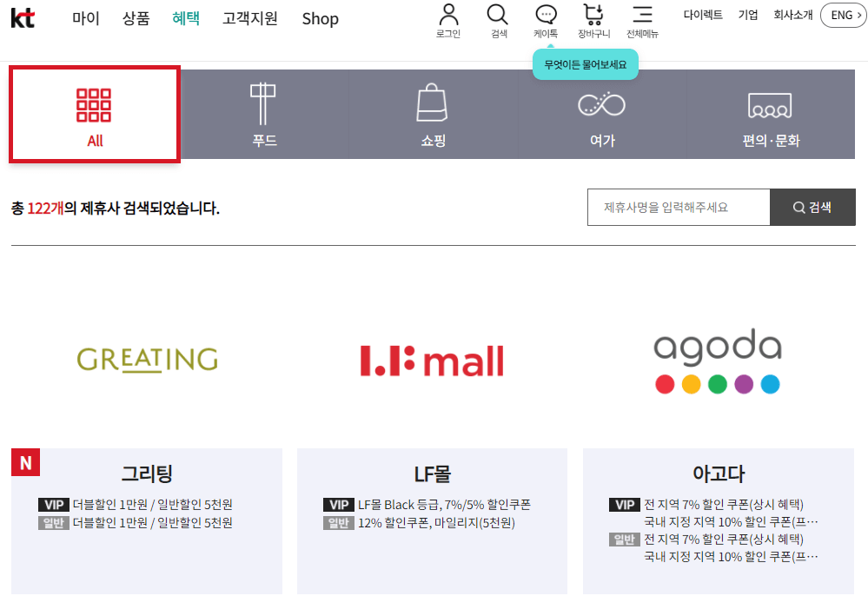
Task: Click the text '12% 할인쿠폰, 마일리지(5천원)'
Action: [x=437, y=523]
